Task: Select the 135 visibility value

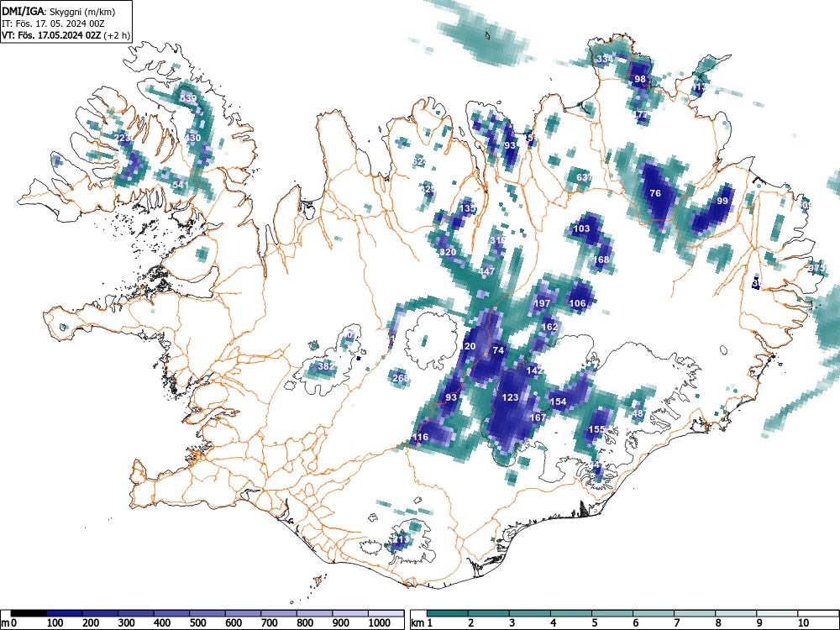Action: click(468, 207)
